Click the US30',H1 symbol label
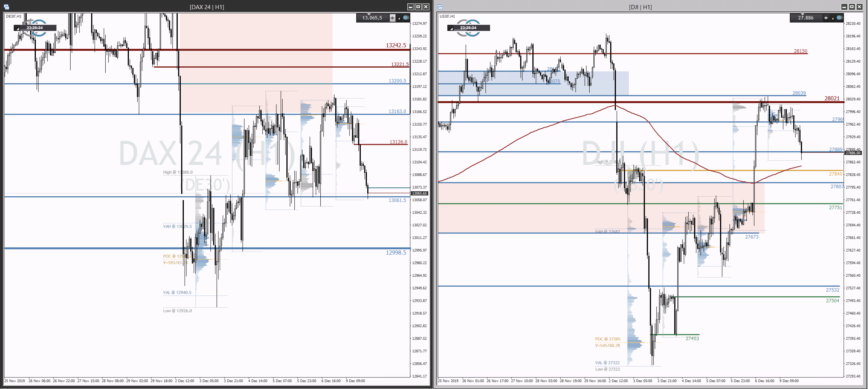868x389 pixels. (447, 16)
